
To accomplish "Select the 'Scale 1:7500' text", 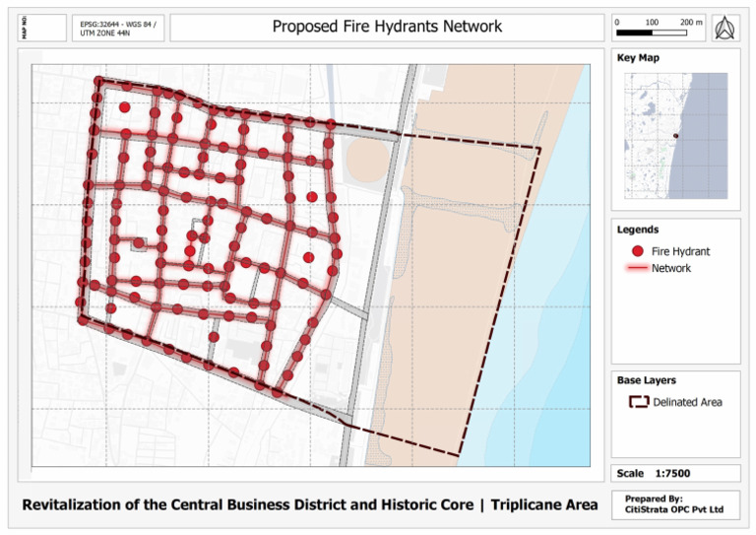I will [654, 473].
